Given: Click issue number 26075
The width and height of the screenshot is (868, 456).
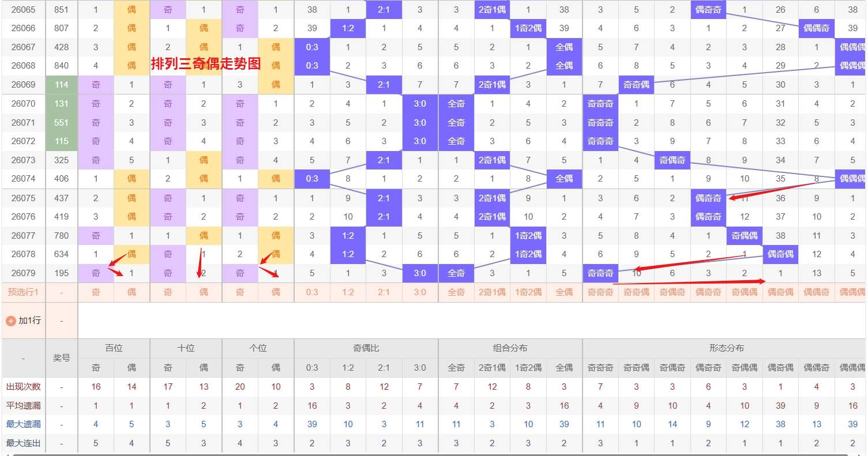Looking at the screenshot, I should [23, 198].
